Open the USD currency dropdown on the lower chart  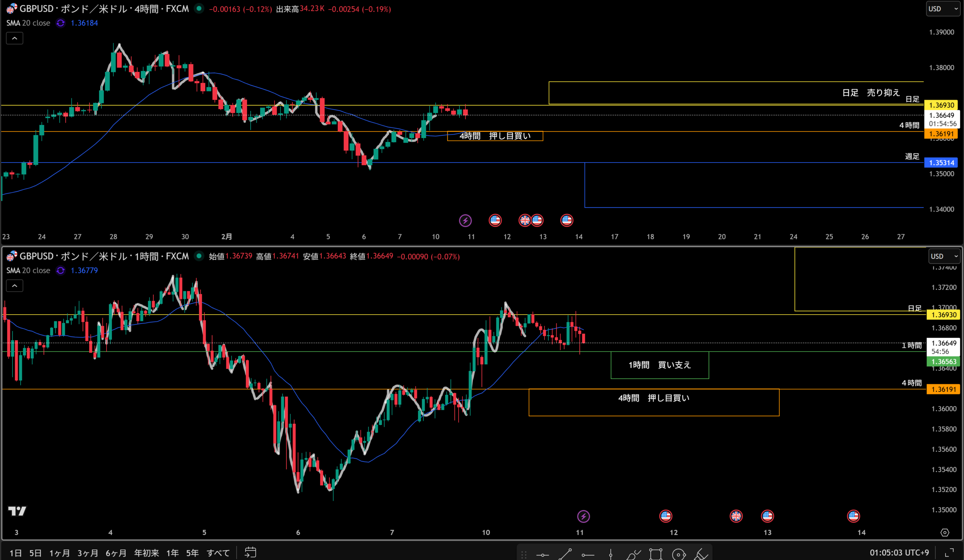click(944, 256)
